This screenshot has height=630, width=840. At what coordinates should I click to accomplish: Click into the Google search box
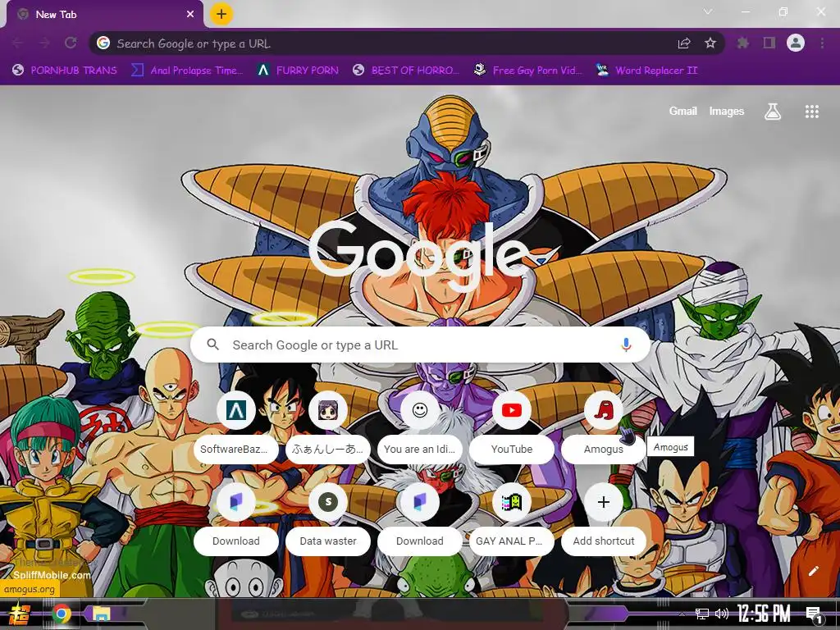pos(420,345)
